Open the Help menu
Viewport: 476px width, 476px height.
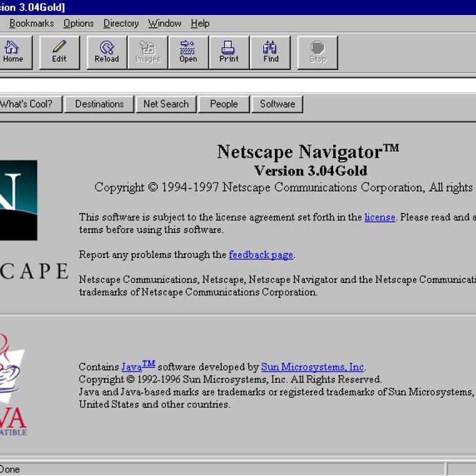tap(200, 23)
